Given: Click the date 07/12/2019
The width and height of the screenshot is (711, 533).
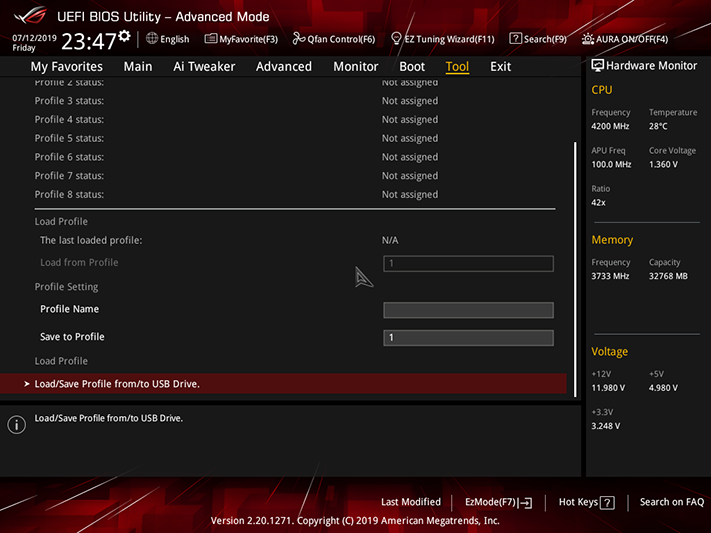Looking at the screenshot, I should [34, 38].
